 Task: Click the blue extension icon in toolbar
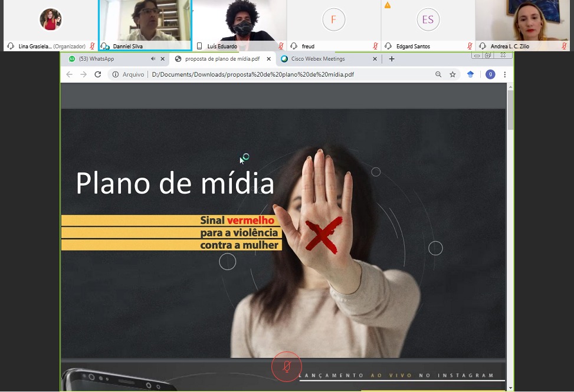470,74
